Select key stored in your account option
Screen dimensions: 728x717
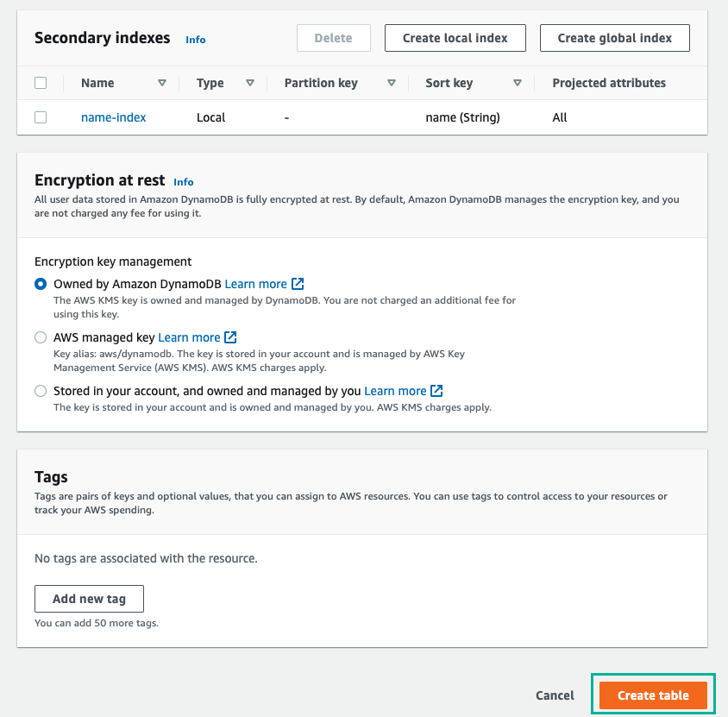[x=41, y=391]
